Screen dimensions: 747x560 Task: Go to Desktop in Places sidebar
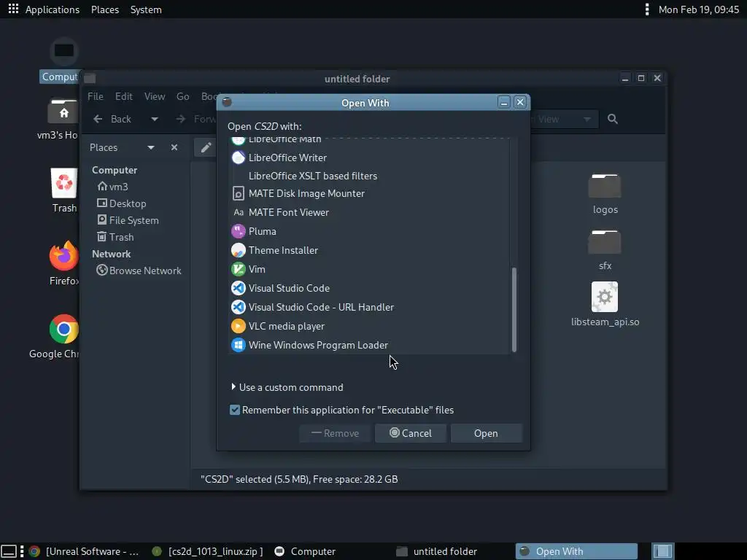(122, 203)
